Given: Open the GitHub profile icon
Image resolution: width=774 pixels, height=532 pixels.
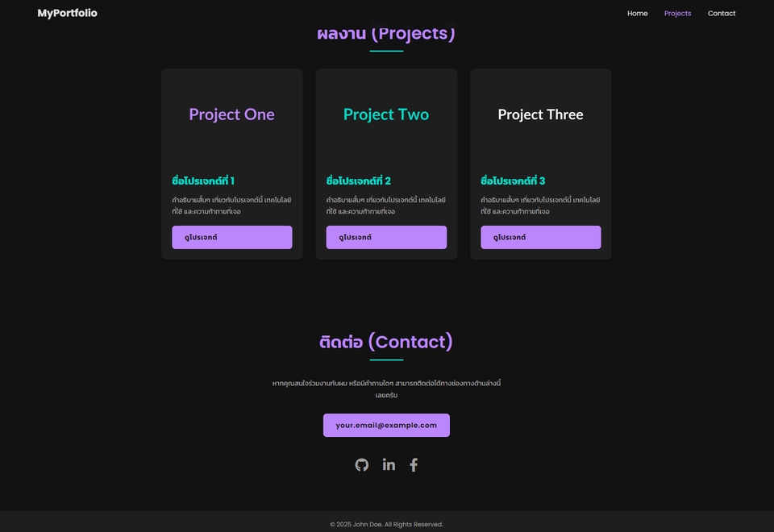Looking at the screenshot, I should 362,464.
